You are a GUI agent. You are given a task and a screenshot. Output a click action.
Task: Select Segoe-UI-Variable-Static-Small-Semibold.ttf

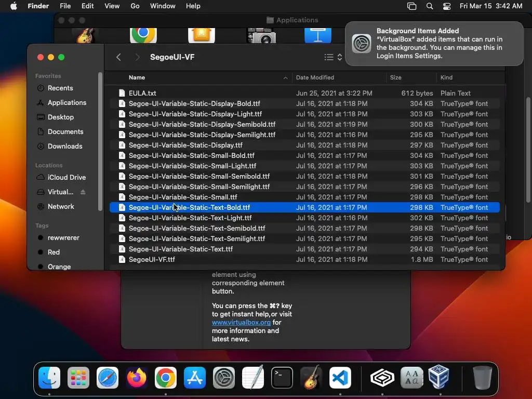304,177
